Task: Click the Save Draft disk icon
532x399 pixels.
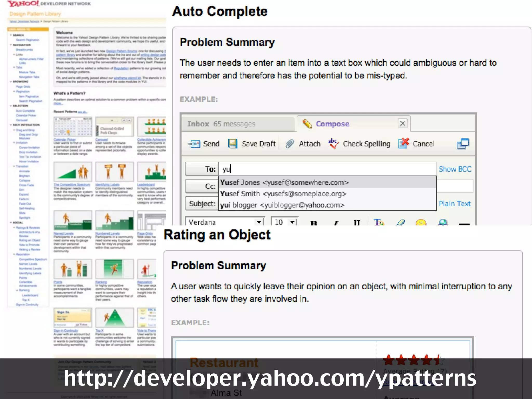Action: click(x=233, y=144)
